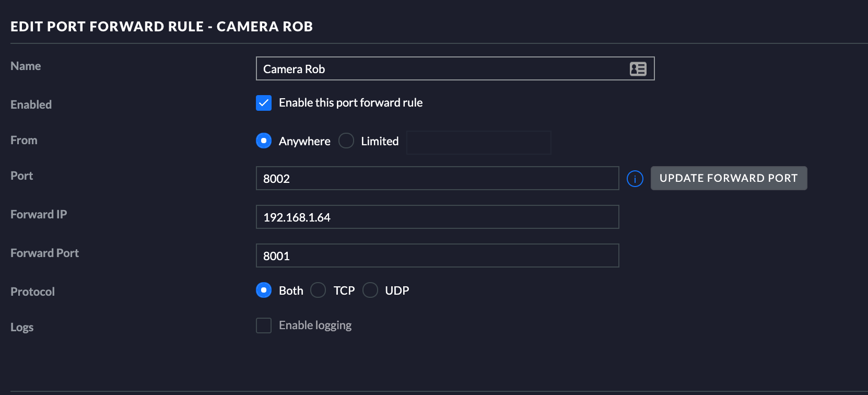
Task: Focus the Name field containing Camera Rob
Action: coord(439,69)
